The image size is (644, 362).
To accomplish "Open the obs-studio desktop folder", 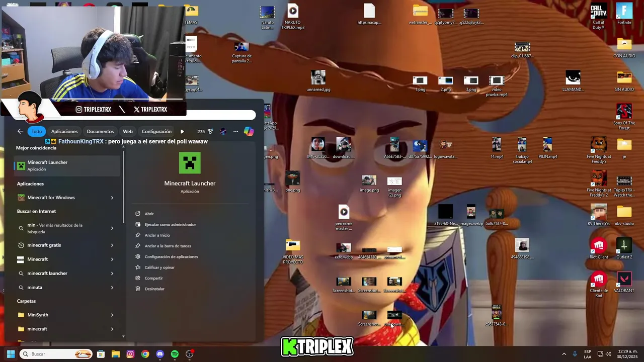I will tap(624, 215).
